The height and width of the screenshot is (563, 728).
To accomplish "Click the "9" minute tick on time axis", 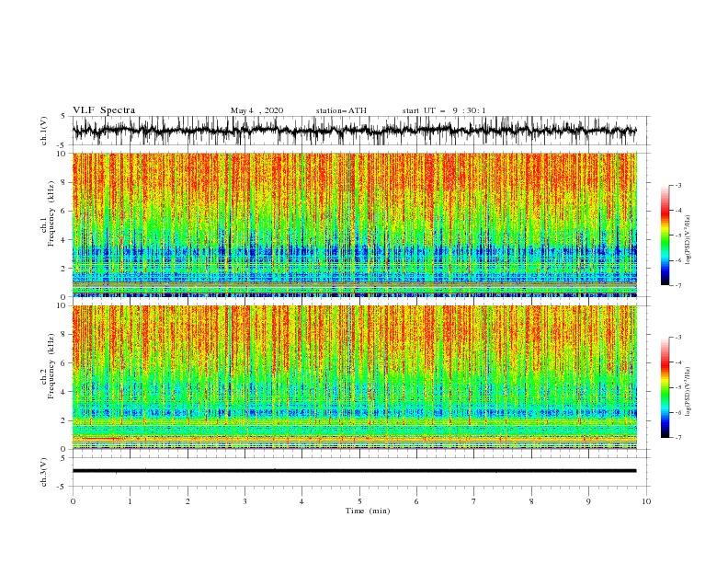I will [588, 501].
